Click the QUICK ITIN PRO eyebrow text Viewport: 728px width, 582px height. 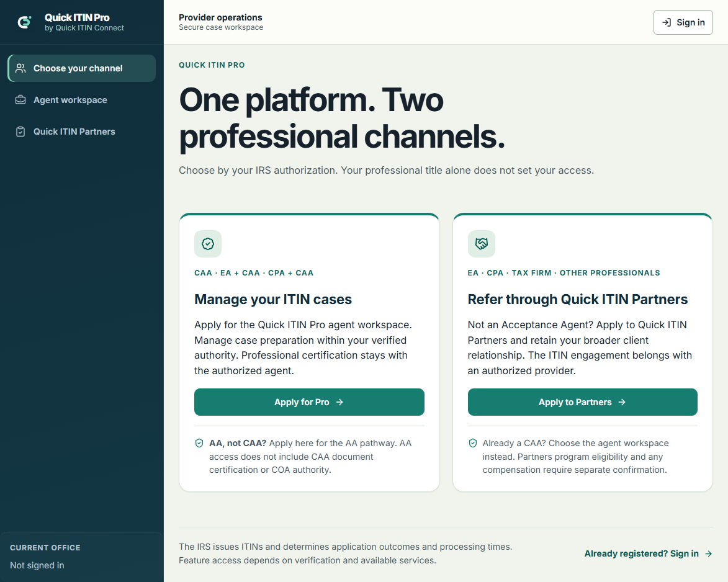pos(212,65)
